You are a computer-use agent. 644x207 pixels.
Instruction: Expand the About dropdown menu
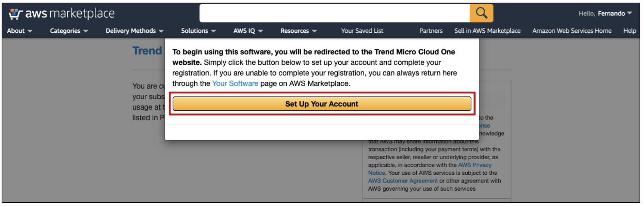point(20,31)
